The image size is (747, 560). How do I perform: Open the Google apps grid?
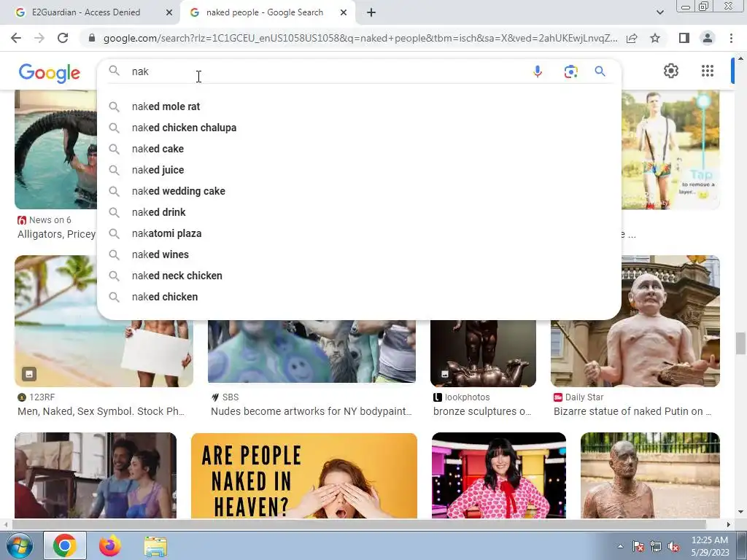pyautogui.click(x=708, y=71)
